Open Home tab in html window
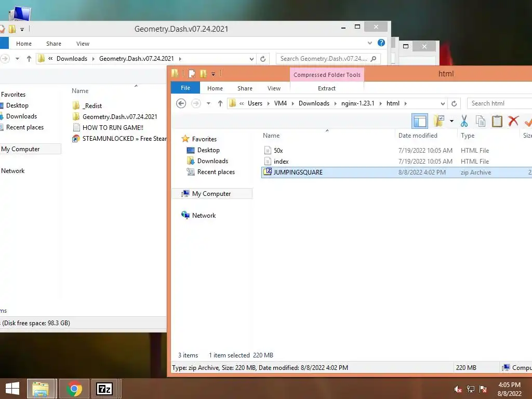Viewport: 532px width, 399px height. coord(215,88)
